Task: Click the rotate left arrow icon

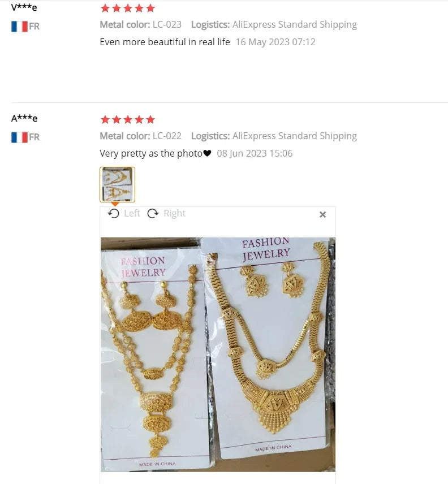Action: 114,213
